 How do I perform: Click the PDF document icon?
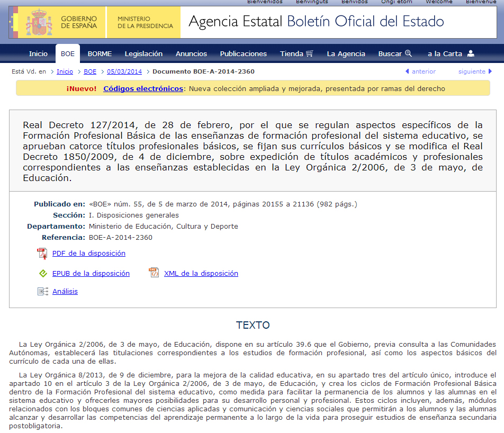pos(42,254)
